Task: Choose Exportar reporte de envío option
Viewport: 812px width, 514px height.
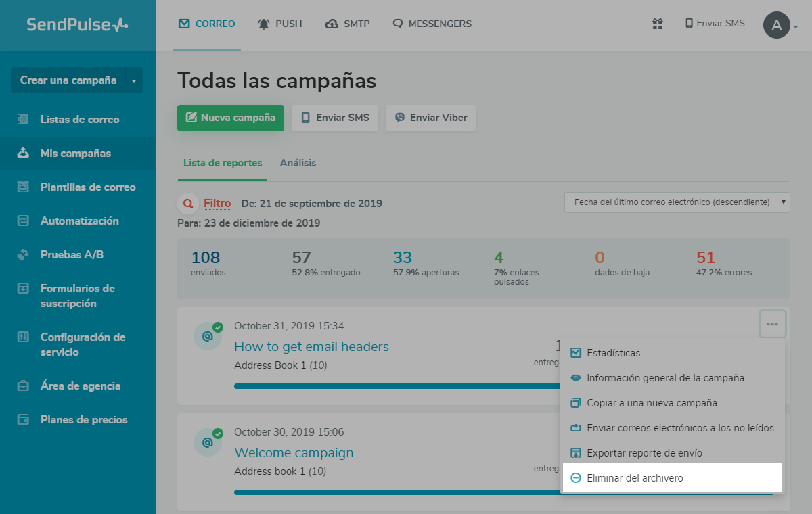Action: pos(644,453)
